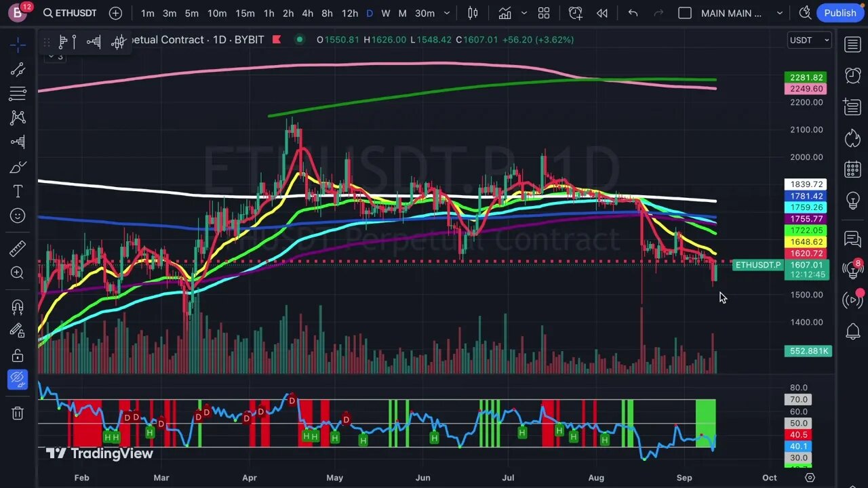The width and height of the screenshot is (868, 488).
Task: Select the 3m timeframe
Action: click(170, 13)
